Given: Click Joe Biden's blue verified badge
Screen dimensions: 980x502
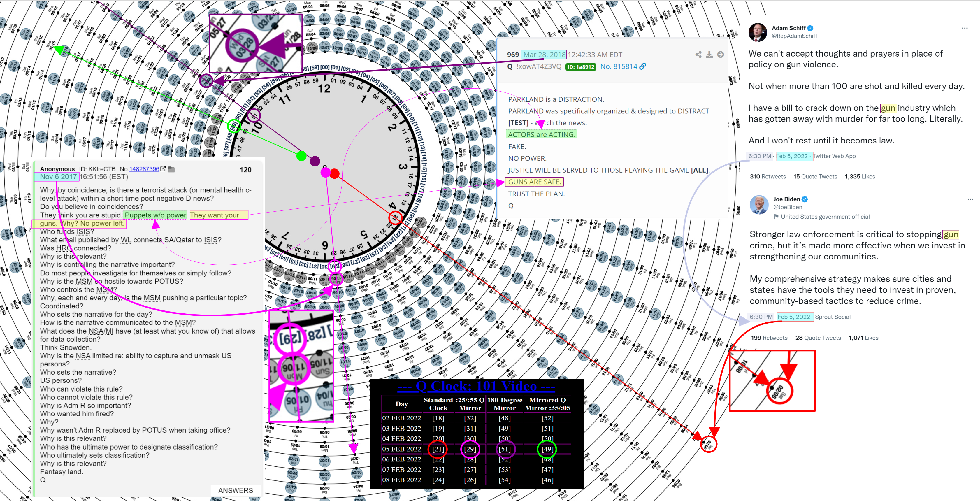Looking at the screenshot, I should point(804,199).
